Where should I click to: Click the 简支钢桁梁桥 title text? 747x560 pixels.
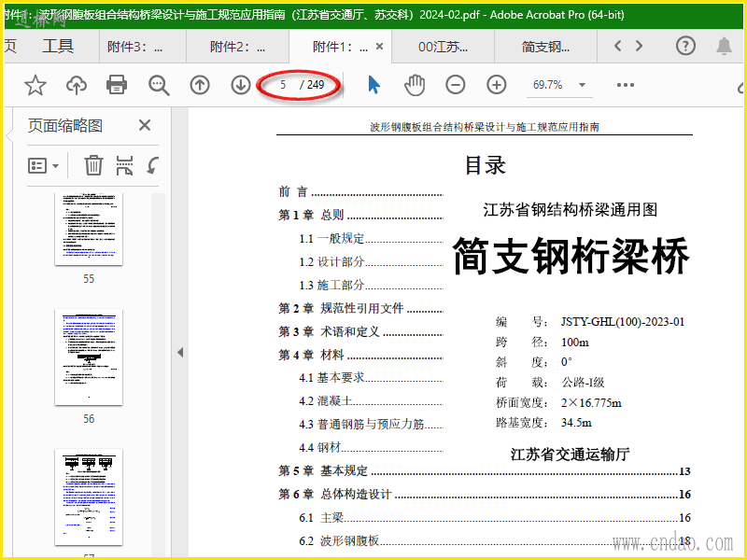pos(571,256)
